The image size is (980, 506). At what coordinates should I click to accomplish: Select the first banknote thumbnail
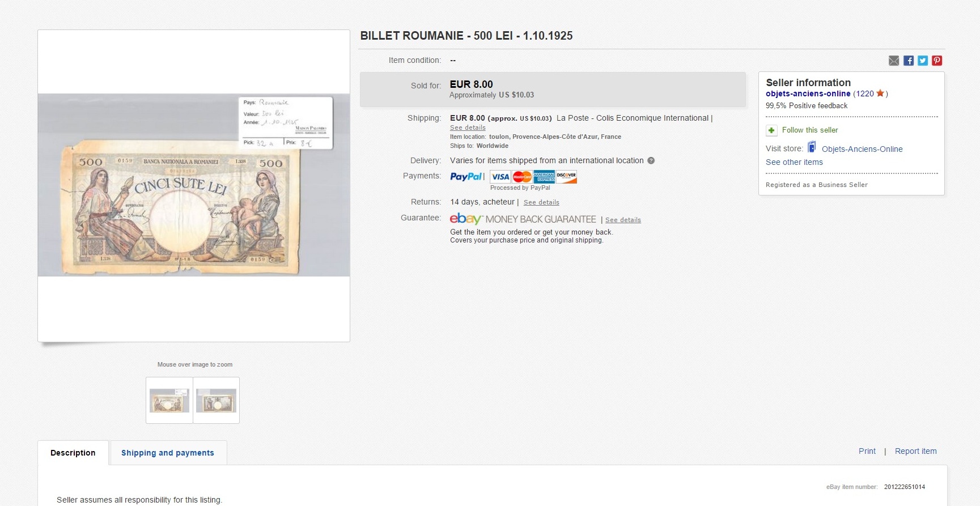pos(169,401)
